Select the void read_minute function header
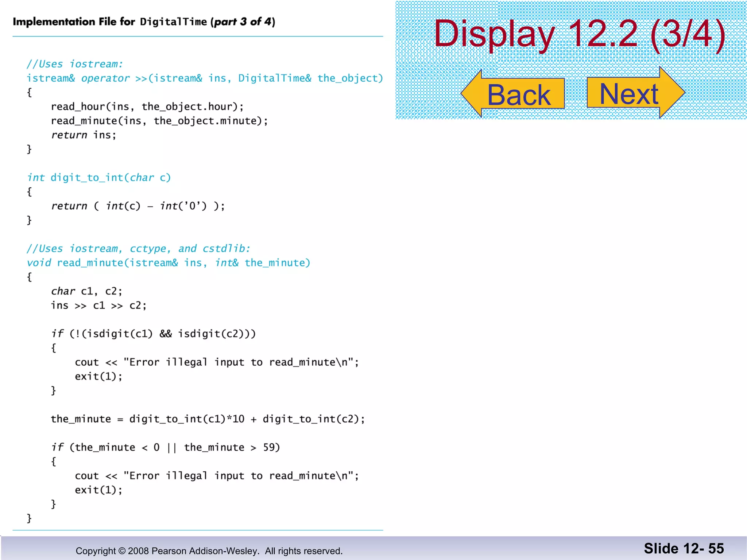Viewport: 747px width, 560px height. pyautogui.click(x=169, y=263)
